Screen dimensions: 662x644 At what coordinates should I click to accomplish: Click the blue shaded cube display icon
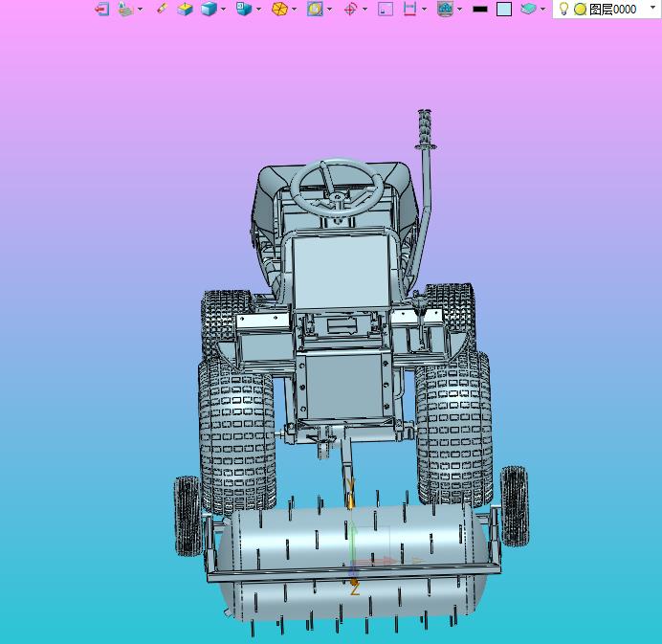point(209,9)
